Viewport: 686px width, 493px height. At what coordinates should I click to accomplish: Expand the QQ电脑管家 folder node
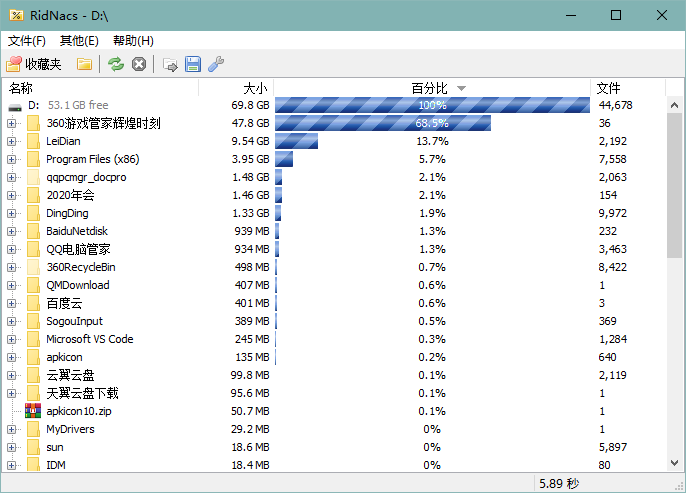(11, 249)
